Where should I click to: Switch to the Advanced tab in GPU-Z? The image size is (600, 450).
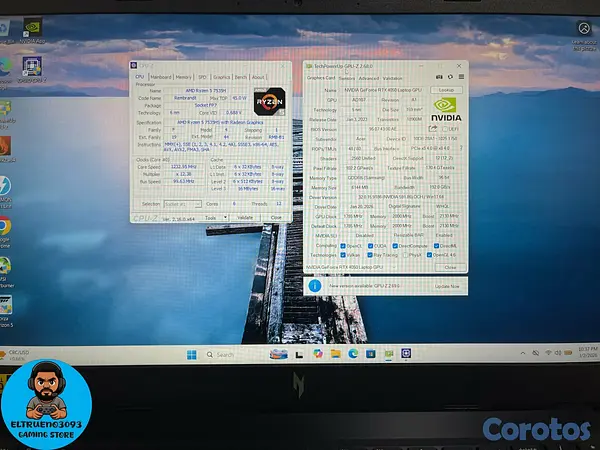pyautogui.click(x=368, y=78)
